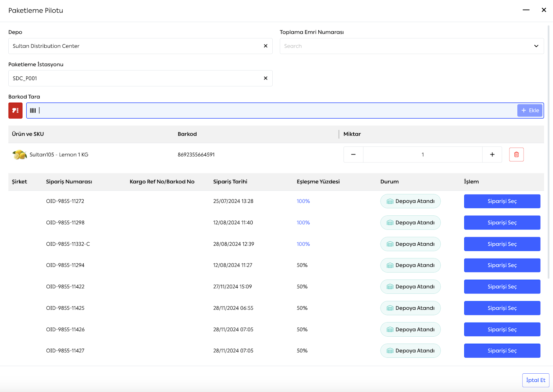
Task: Click the Kargo Ref No/Barkod No column header
Action: click(x=162, y=182)
